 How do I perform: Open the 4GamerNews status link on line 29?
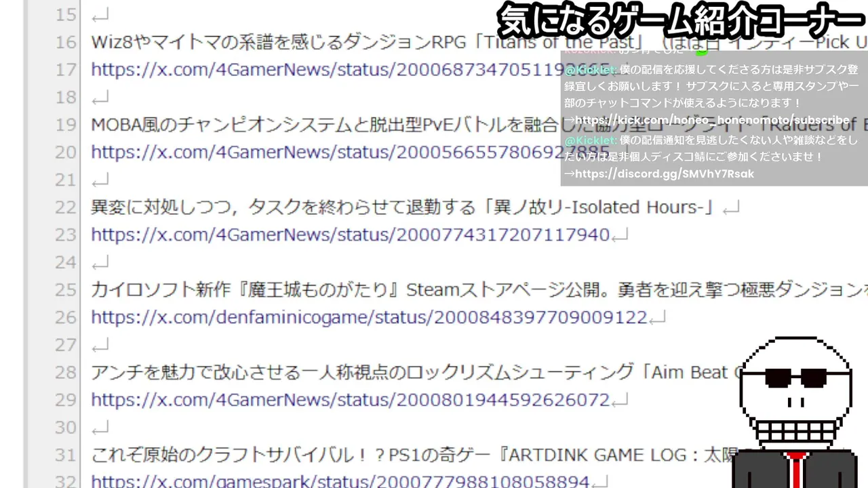click(351, 400)
